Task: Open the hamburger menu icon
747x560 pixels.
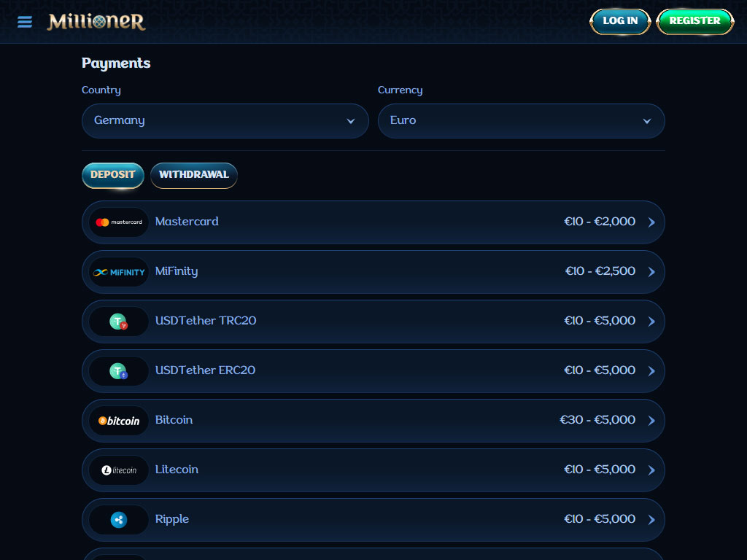Action: point(25,22)
